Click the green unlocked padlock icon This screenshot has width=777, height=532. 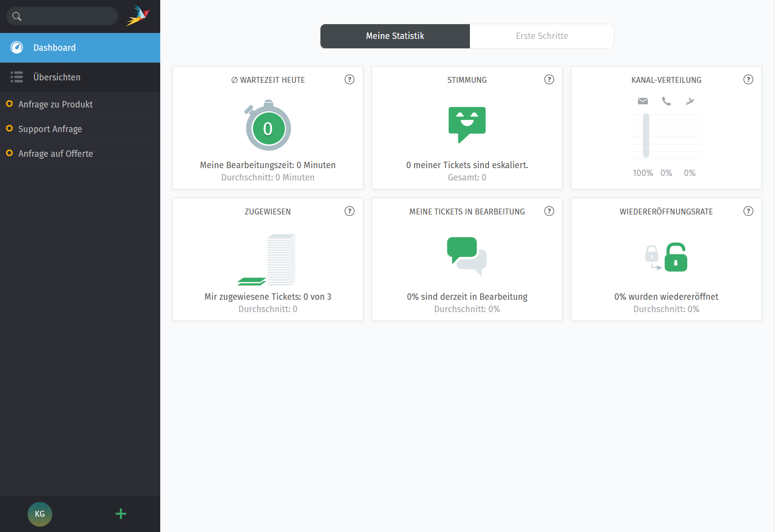675,257
